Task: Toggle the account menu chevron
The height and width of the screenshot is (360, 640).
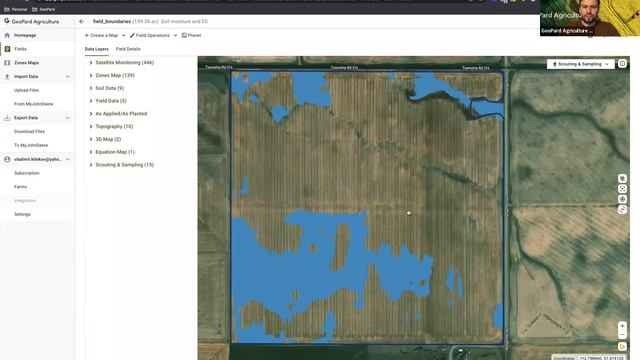Action: click(67, 159)
